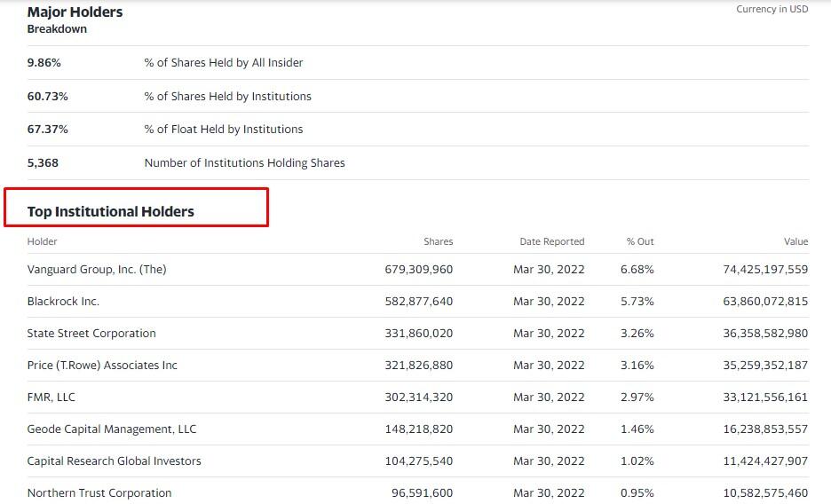Select the Breakdown subheading
Image resolution: width=831 pixels, height=504 pixels.
tap(57, 29)
